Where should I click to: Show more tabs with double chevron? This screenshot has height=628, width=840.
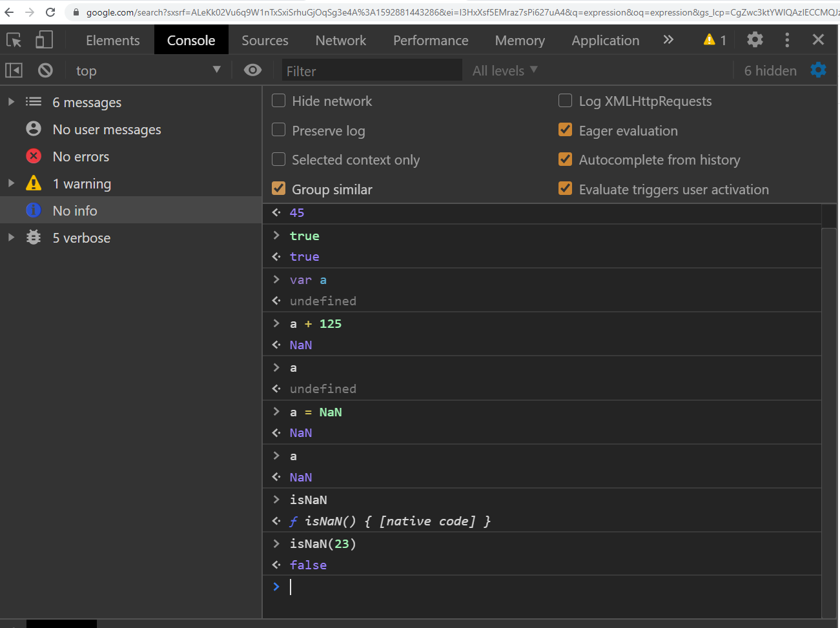(x=668, y=40)
